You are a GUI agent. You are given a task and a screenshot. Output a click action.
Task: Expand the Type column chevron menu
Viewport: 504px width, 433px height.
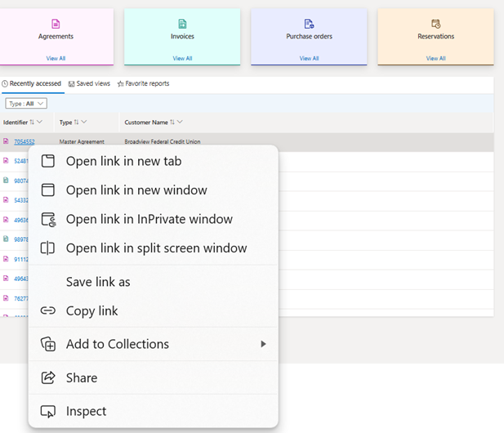point(84,122)
